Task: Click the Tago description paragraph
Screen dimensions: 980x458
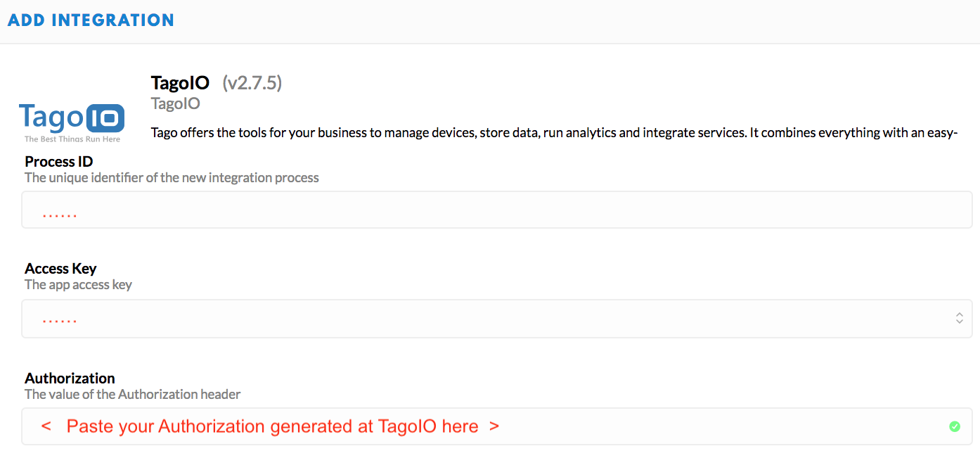Action: point(555,132)
